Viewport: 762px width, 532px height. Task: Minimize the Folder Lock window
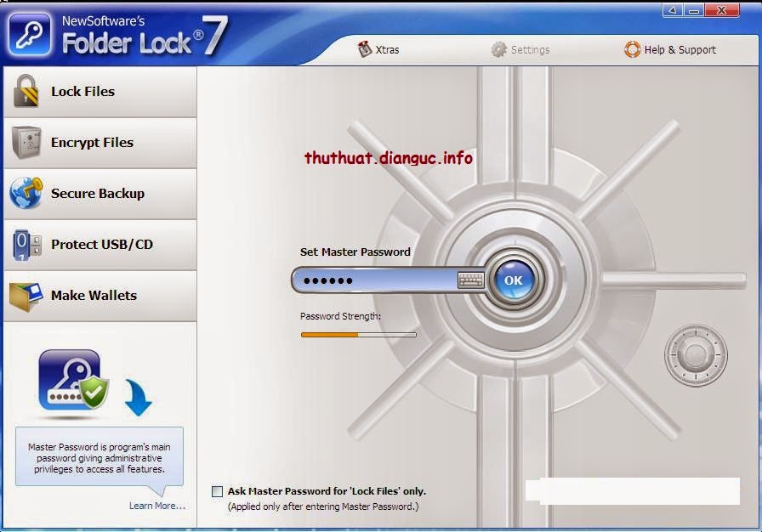693,10
